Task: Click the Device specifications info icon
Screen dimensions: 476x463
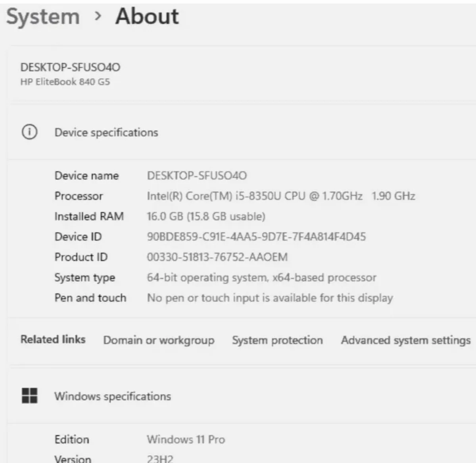Action: pyautogui.click(x=30, y=132)
